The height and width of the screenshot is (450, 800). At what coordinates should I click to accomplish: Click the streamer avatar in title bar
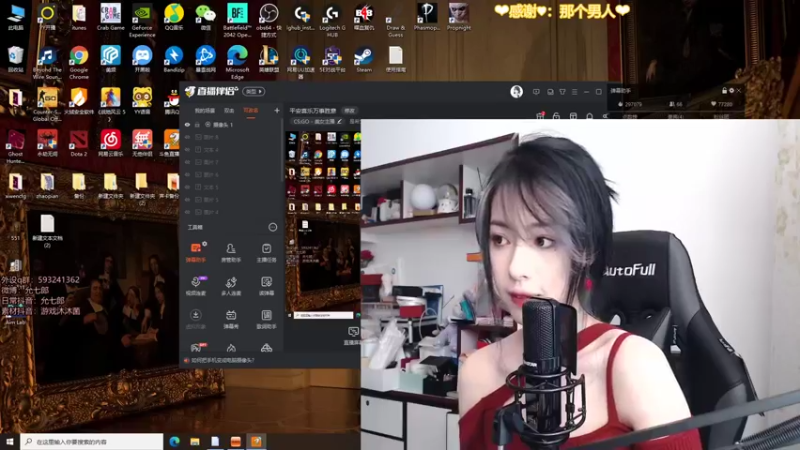(x=516, y=91)
